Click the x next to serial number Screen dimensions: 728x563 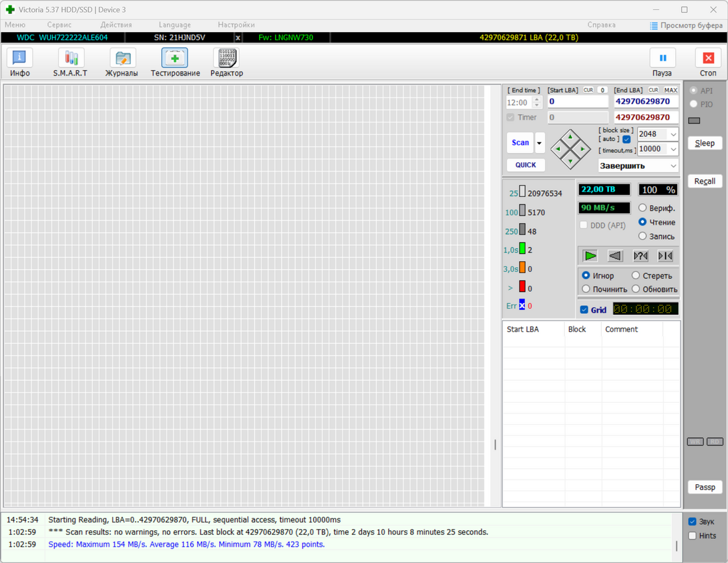point(238,37)
